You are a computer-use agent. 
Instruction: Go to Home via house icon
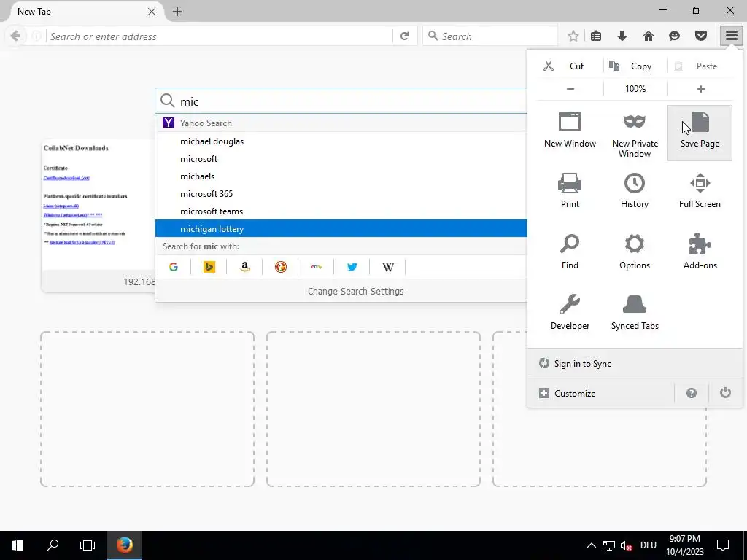(x=648, y=36)
